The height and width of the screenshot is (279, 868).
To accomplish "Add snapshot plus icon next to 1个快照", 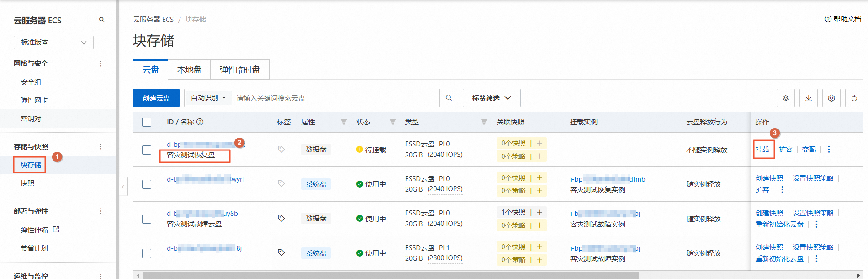I will pyautogui.click(x=540, y=212).
